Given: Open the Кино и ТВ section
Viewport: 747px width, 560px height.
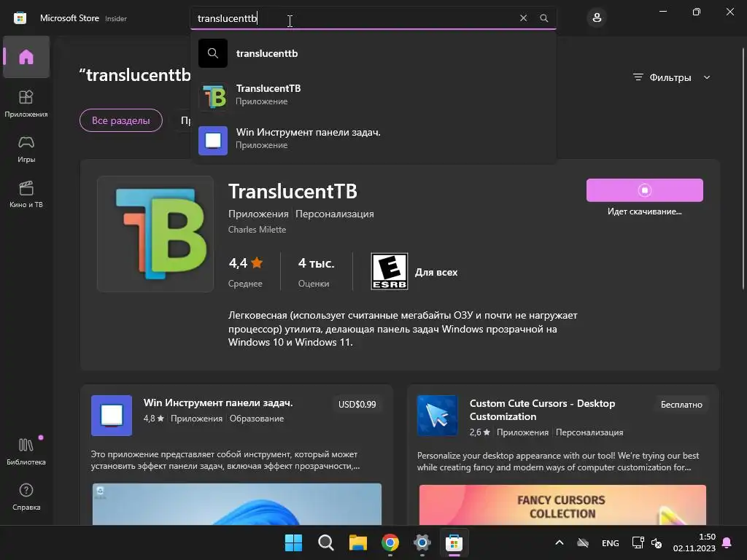Looking at the screenshot, I should click(x=26, y=194).
